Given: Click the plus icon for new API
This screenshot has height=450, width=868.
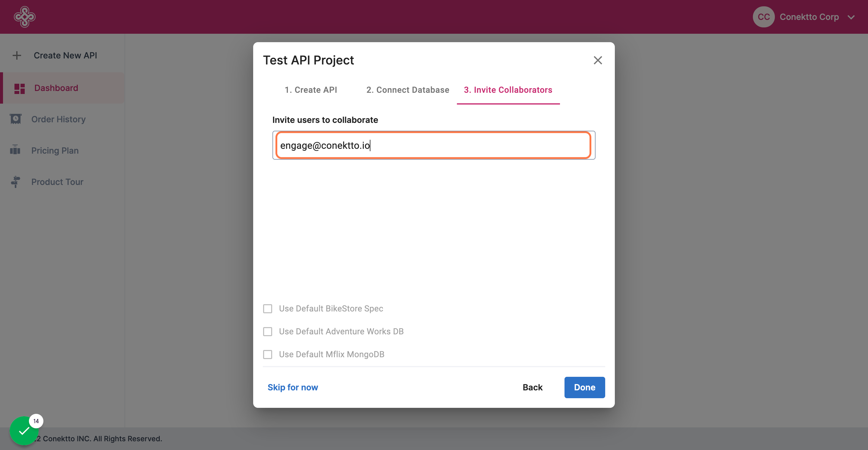Looking at the screenshot, I should pyautogui.click(x=17, y=55).
